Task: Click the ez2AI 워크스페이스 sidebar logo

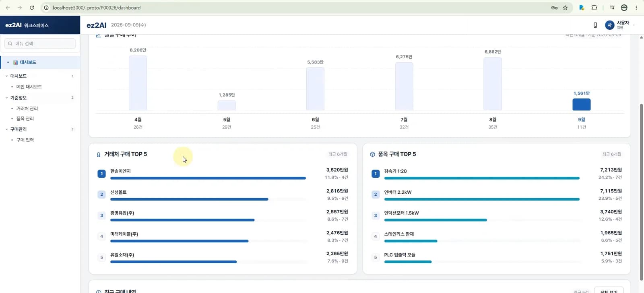Action: tap(27, 25)
